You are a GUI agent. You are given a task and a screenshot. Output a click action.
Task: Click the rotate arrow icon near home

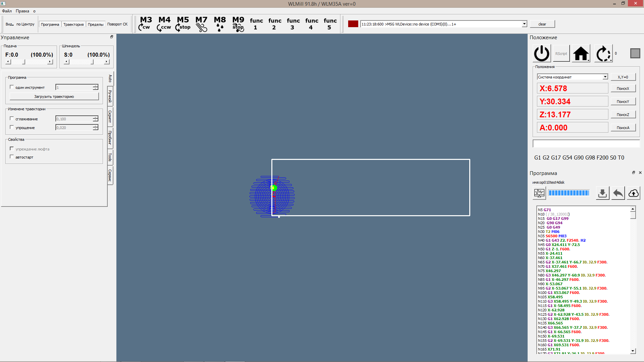tap(603, 54)
